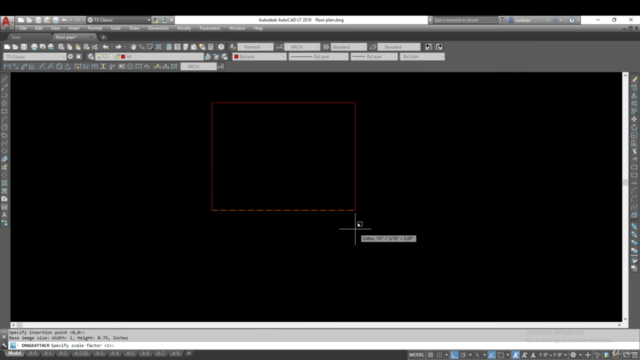Open the ByLayer lineweight dropdown
The image size is (640, 360).
pos(374,57)
